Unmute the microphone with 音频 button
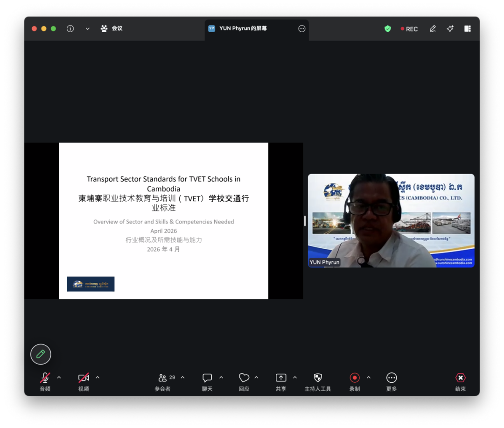 [45, 381]
